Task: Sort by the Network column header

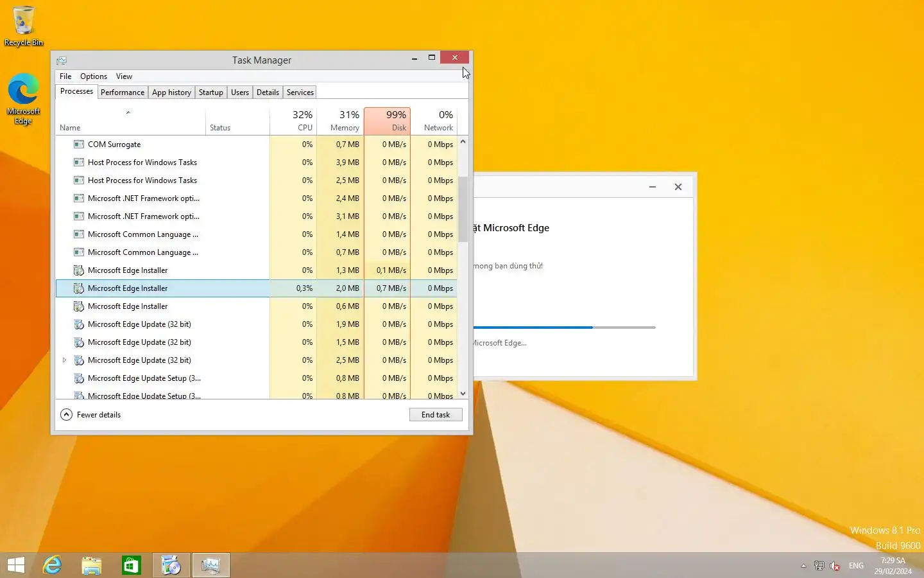Action: 434,121
